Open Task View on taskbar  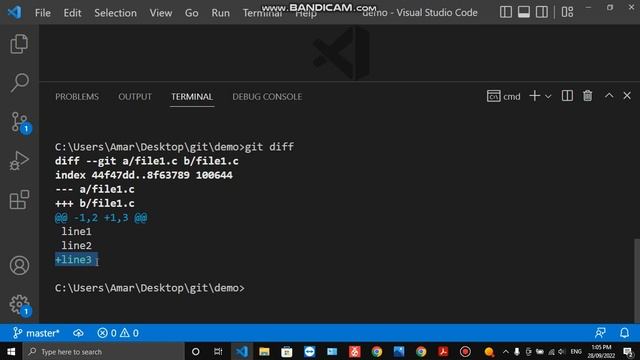[x=218, y=351]
